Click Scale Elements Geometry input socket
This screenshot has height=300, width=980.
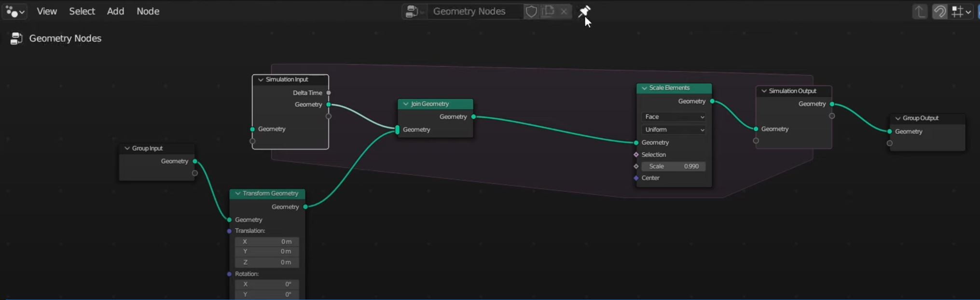[636, 143]
